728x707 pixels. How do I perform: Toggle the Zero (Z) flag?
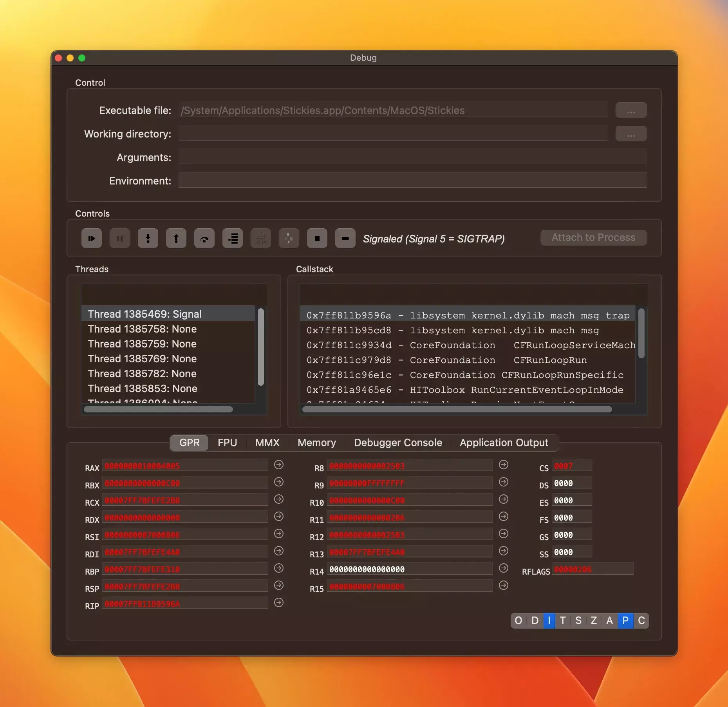[594, 621]
